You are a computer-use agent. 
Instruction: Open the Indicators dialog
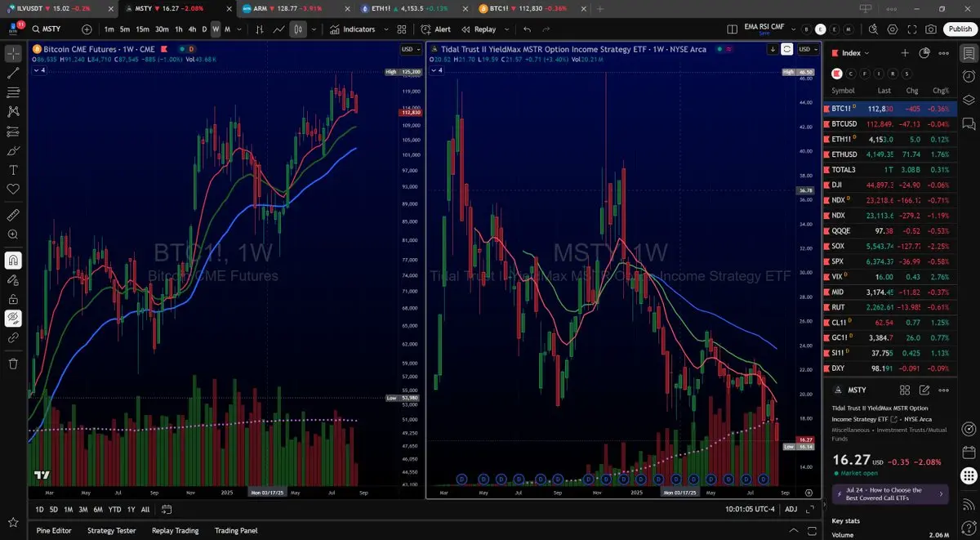[x=353, y=29]
